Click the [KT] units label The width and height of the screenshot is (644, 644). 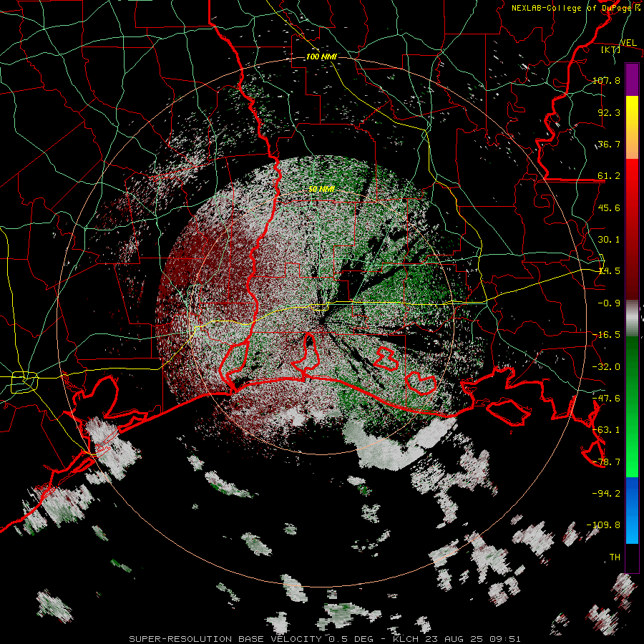click(x=611, y=49)
